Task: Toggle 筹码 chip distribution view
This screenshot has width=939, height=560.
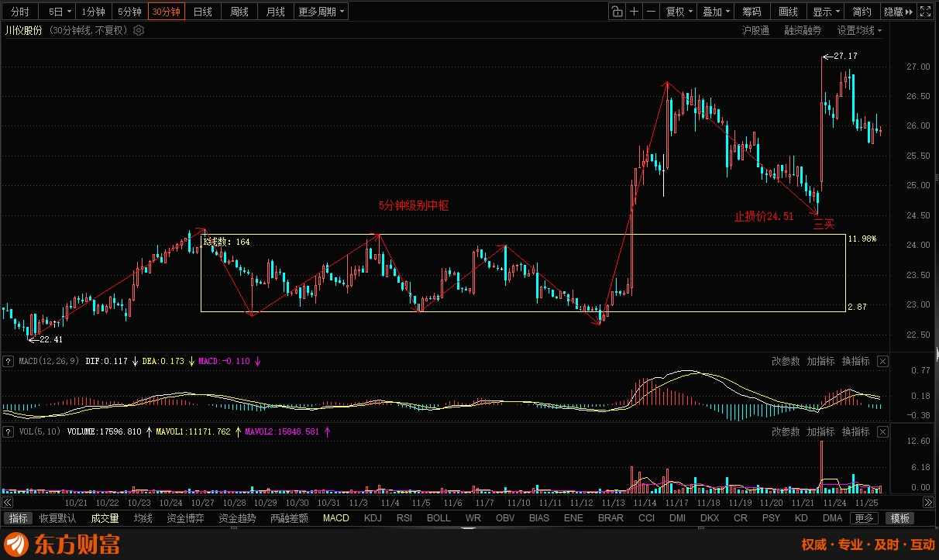Action: 752,12
